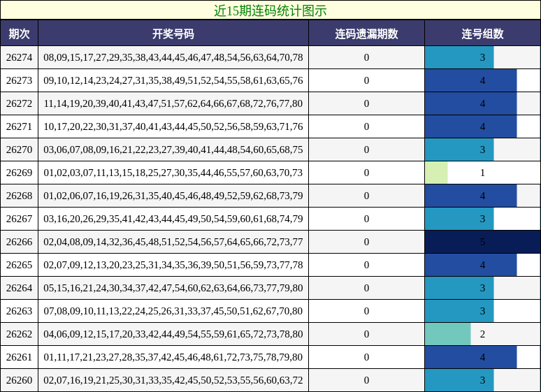Select period number 26274

(x=19, y=57)
